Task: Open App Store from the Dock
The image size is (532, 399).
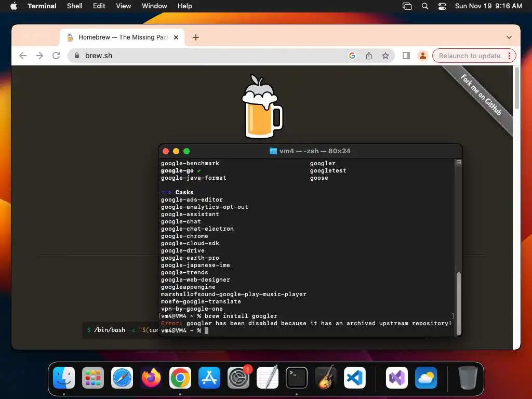Action: (209, 377)
